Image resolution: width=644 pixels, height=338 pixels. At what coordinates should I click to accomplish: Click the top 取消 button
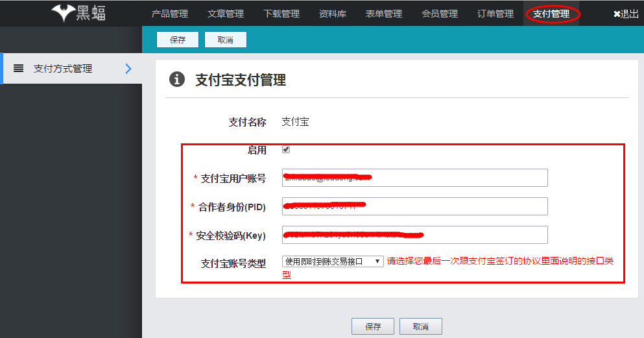pyautogui.click(x=226, y=40)
